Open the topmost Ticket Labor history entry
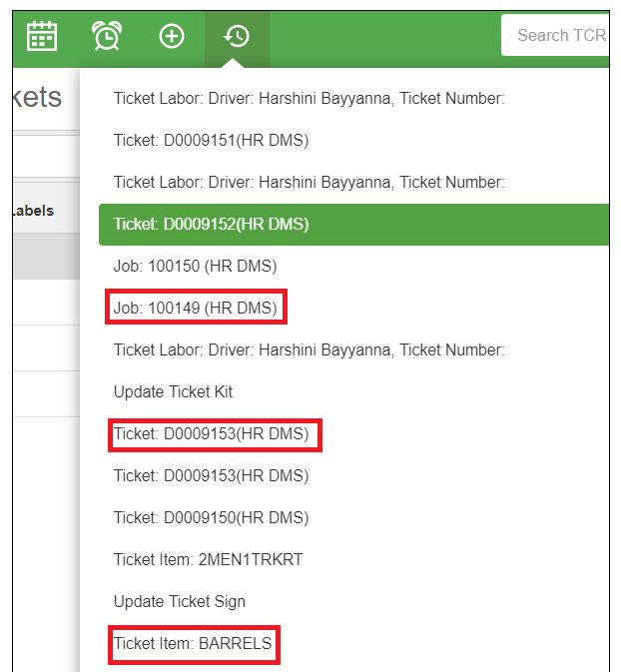This screenshot has width=621, height=672. coord(310,98)
